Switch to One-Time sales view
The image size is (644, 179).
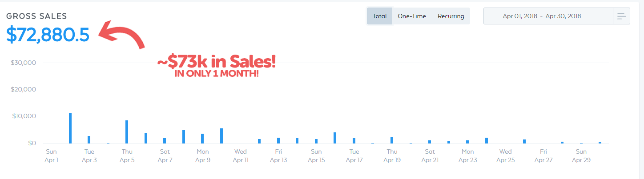point(412,16)
